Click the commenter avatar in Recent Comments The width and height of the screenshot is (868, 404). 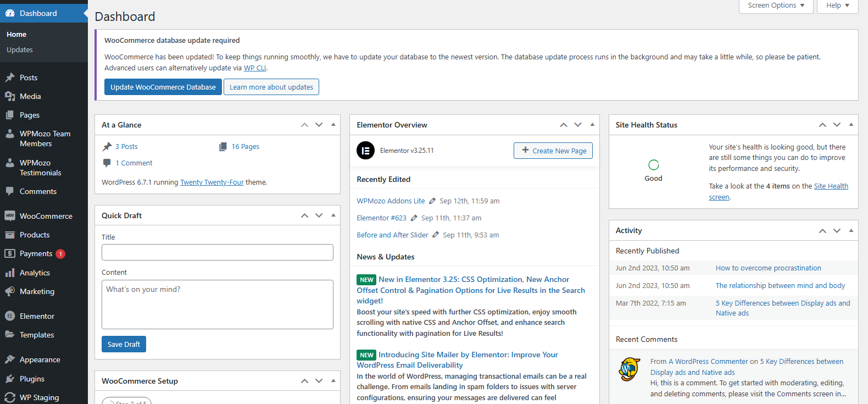point(630,369)
